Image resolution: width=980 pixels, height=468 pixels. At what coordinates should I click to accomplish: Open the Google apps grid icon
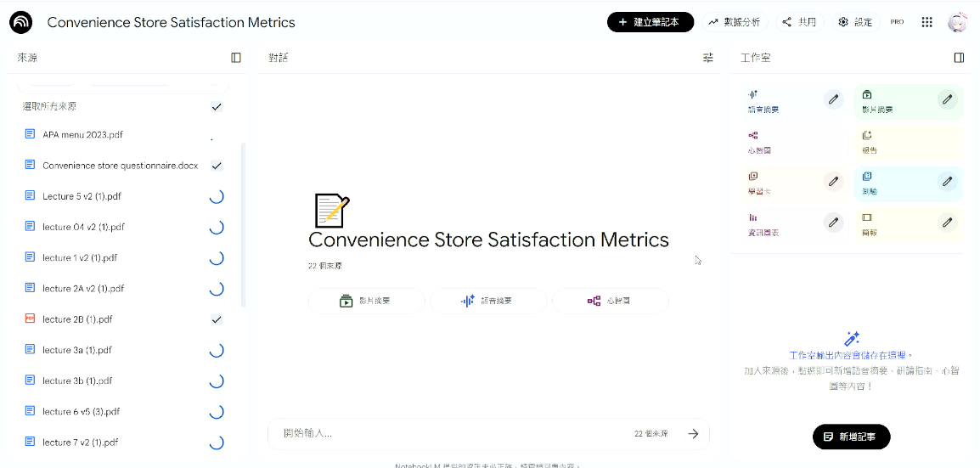(926, 22)
